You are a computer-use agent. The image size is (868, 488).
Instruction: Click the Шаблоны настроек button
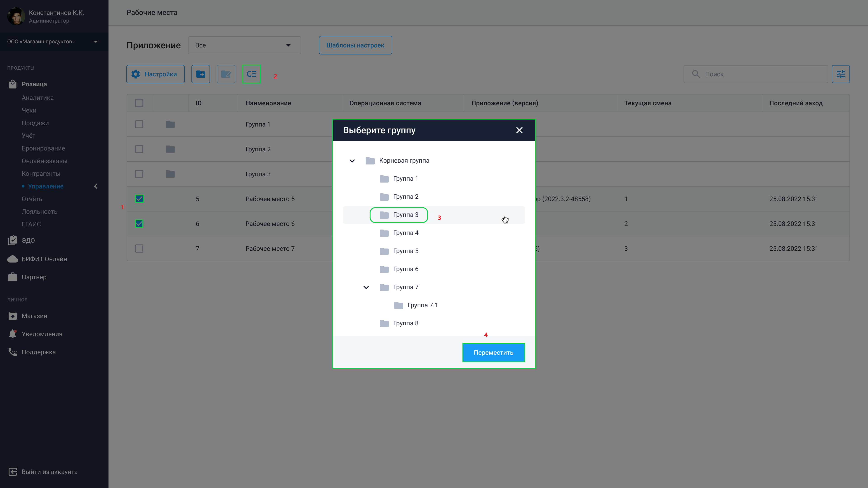point(355,45)
